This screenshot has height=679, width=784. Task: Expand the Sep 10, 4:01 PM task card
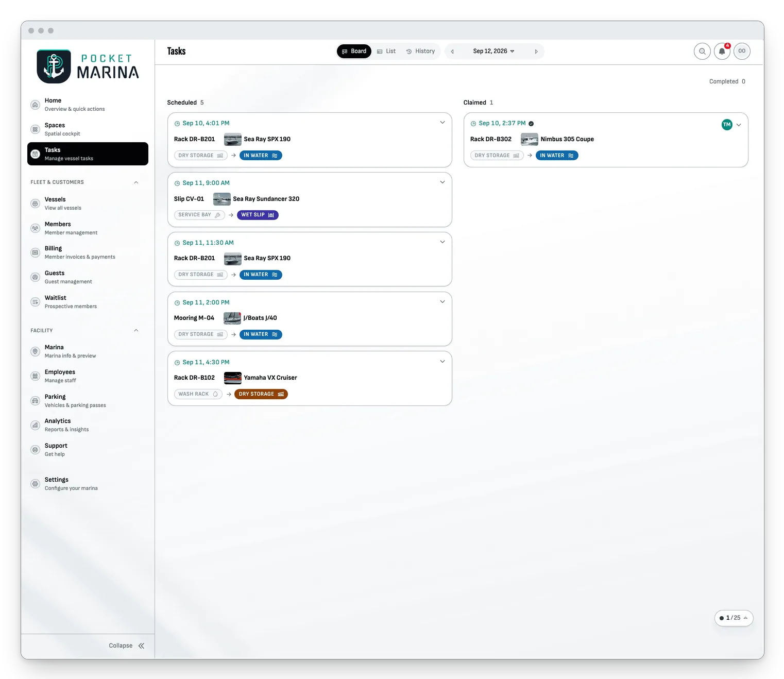[442, 123]
